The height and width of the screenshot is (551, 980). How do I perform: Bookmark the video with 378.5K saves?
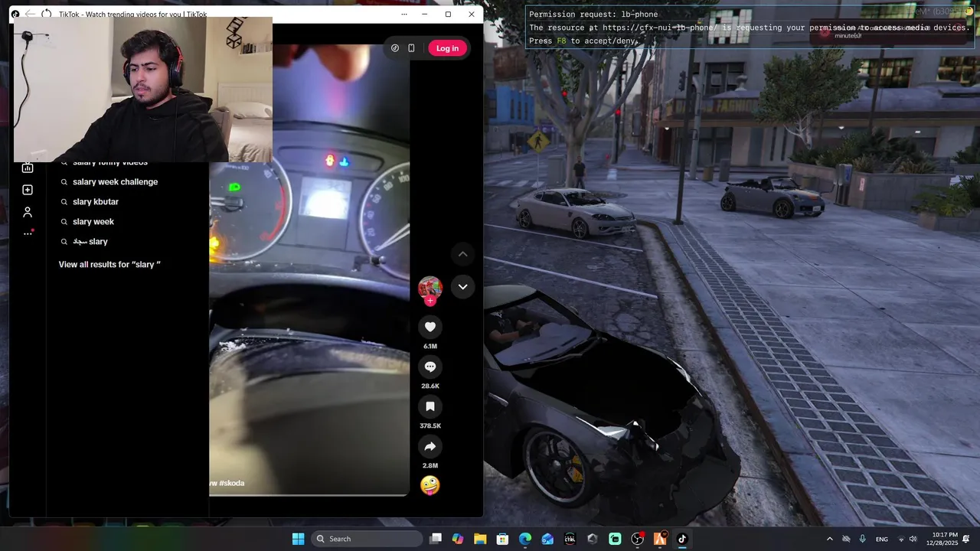[x=430, y=406]
